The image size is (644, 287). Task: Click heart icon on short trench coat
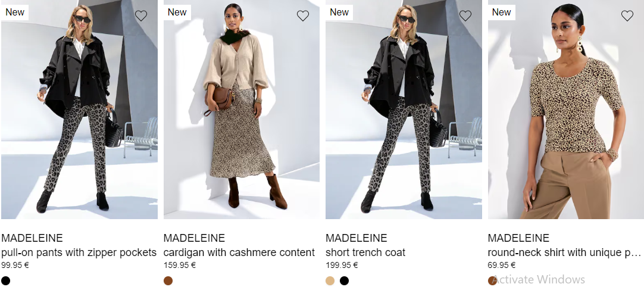click(465, 15)
